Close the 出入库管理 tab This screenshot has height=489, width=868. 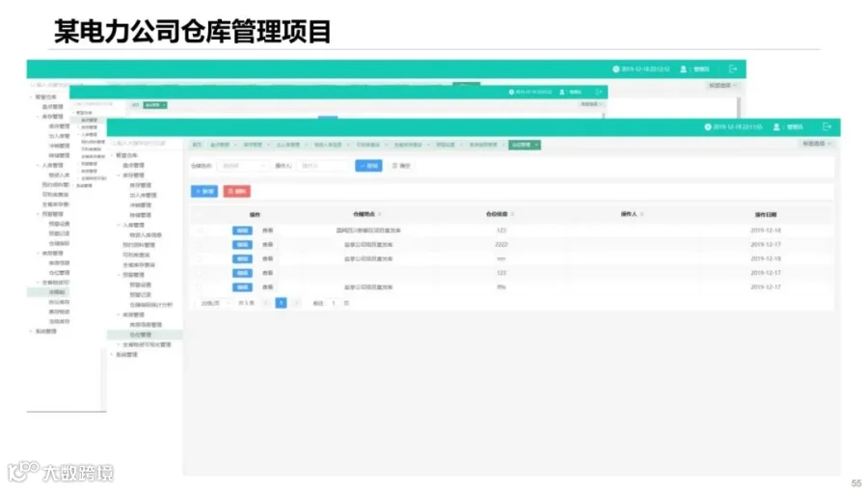pos(306,145)
